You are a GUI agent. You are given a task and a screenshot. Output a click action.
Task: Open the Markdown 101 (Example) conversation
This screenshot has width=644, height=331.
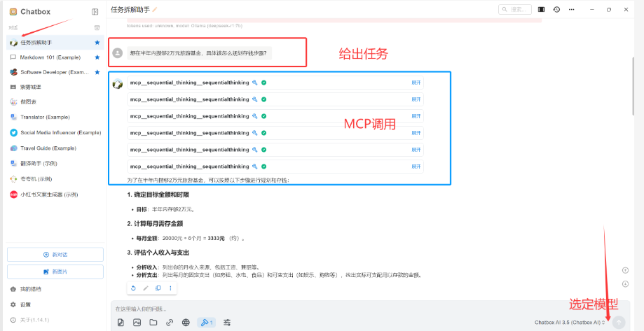coord(55,57)
